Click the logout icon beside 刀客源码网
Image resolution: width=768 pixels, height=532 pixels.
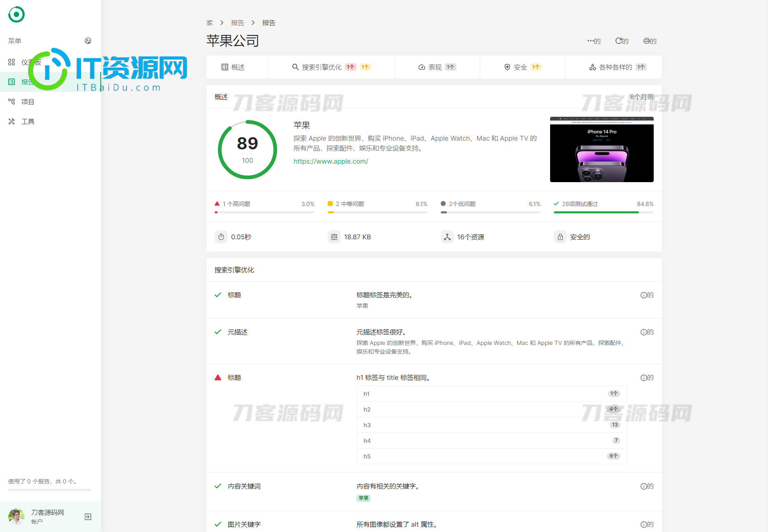[88, 517]
